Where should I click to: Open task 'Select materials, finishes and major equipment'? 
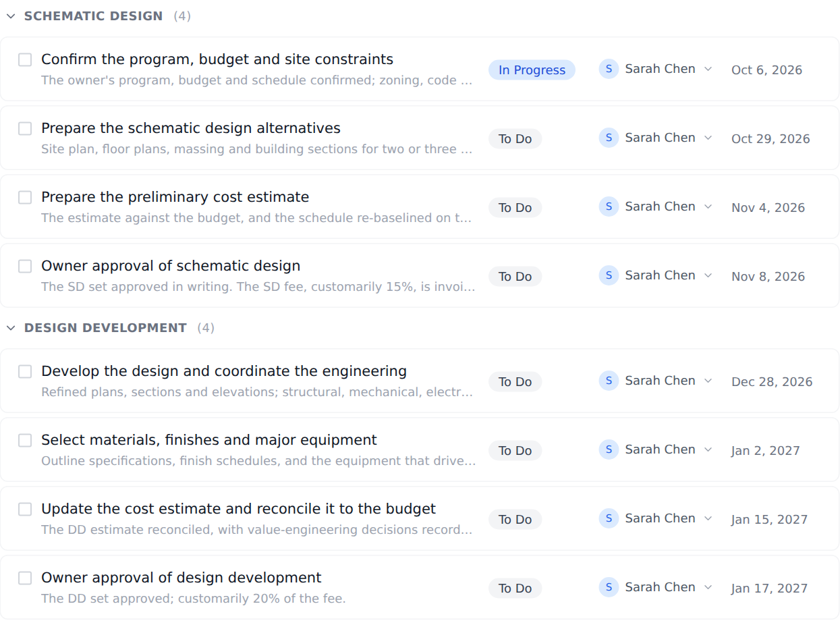pos(209,440)
